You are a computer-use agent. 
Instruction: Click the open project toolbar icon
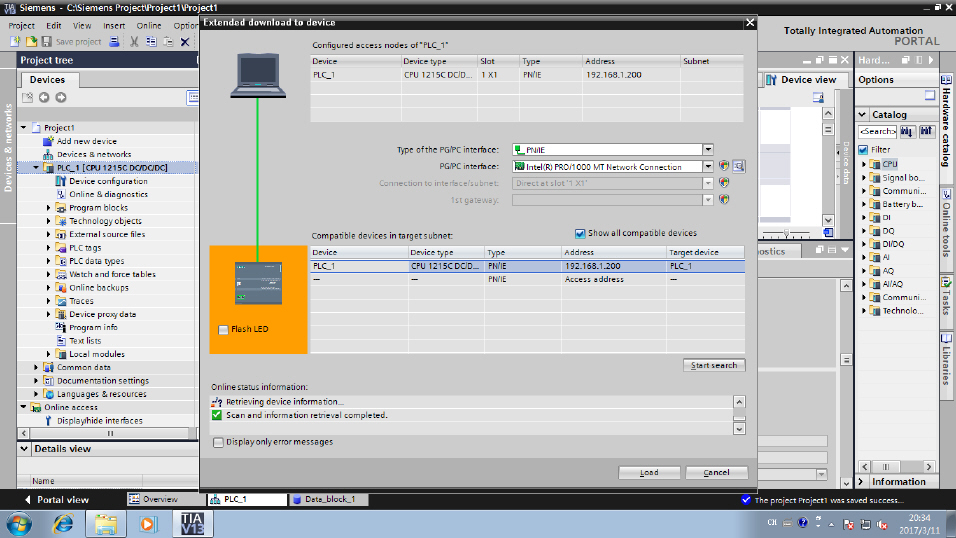click(31, 41)
